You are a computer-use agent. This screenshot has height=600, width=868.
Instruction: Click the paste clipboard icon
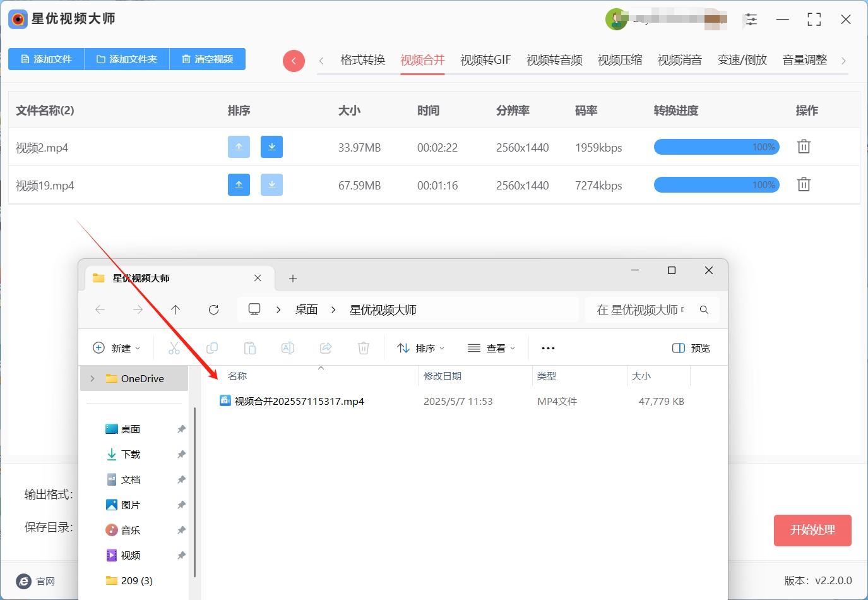pos(250,348)
